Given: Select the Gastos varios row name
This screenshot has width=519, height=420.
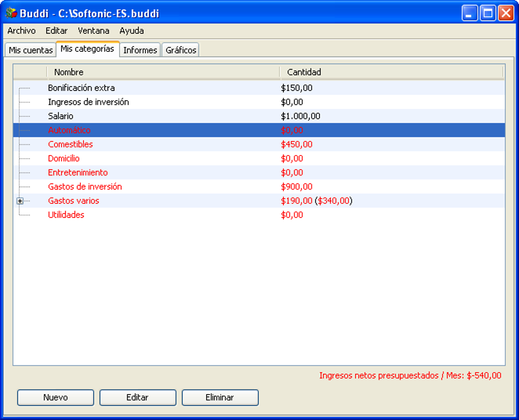Looking at the screenshot, I should tap(73, 201).
